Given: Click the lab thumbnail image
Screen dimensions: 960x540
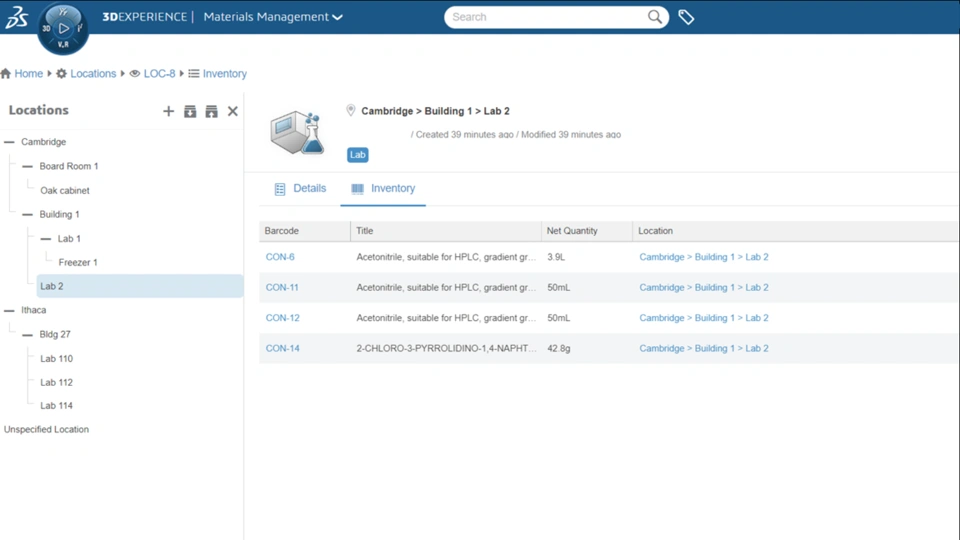Looking at the screenshot, I should coord(298,132).
